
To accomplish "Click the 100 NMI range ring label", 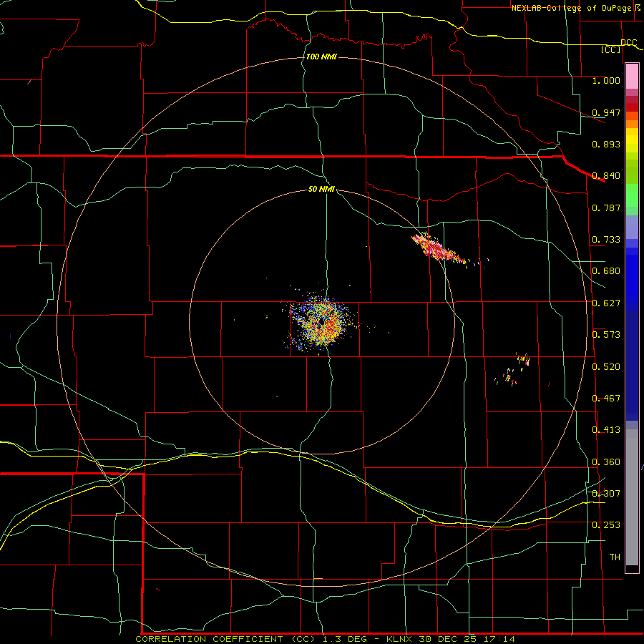I will [321, 57].
